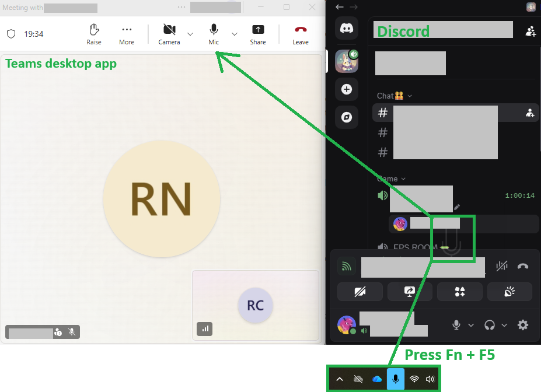Click invite people icon in Discord header
The image size is (541, 392).
click(x=530, y=32)
